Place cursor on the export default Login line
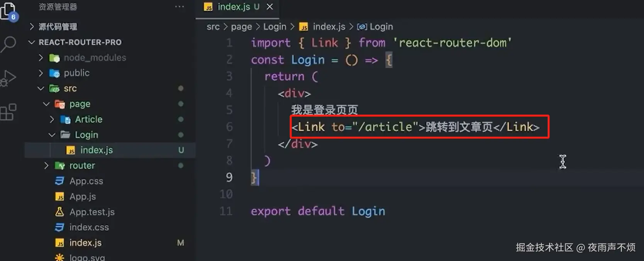Image resolution: width=644 pixels, height=261 pixels. (x=318, y=211)
